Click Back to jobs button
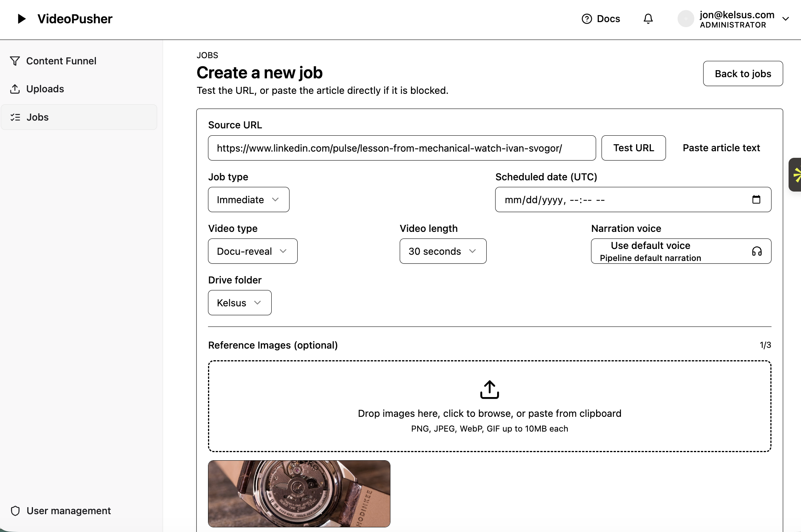The height and width of the screenshot is (532, 801). (743, 74)
